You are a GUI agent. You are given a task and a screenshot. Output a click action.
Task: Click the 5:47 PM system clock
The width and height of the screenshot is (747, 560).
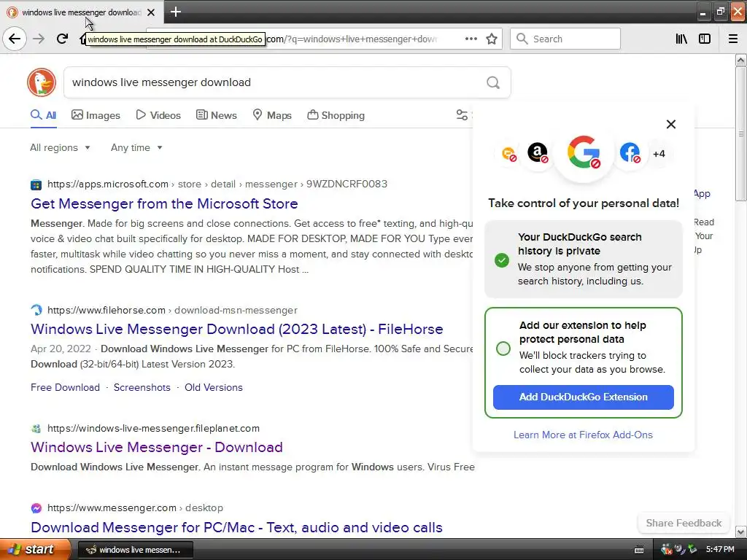pos(720,550)
